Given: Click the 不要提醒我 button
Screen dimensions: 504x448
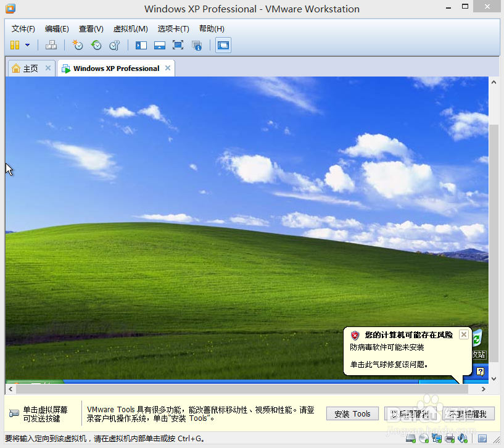Looking at the screenshot, I should (x=468, y=414).
